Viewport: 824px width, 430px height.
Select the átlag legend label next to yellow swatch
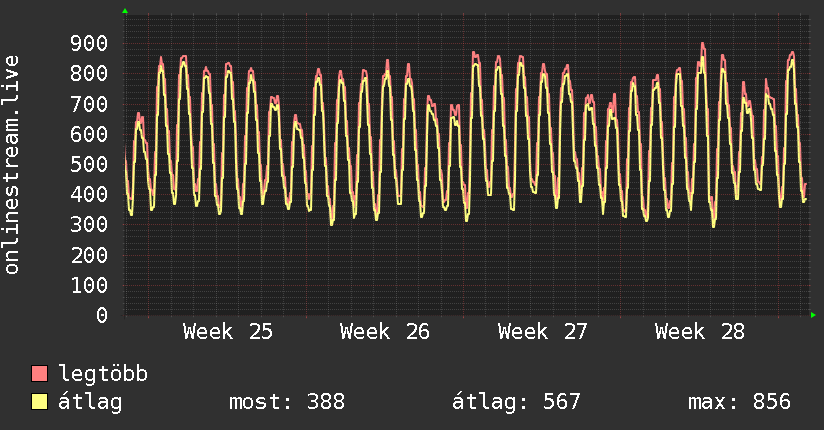click(x=90, y=402)
